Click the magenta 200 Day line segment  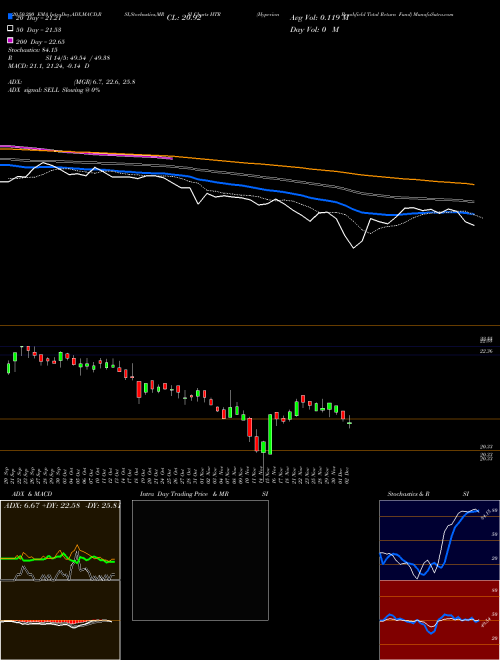tap(86, 152)
